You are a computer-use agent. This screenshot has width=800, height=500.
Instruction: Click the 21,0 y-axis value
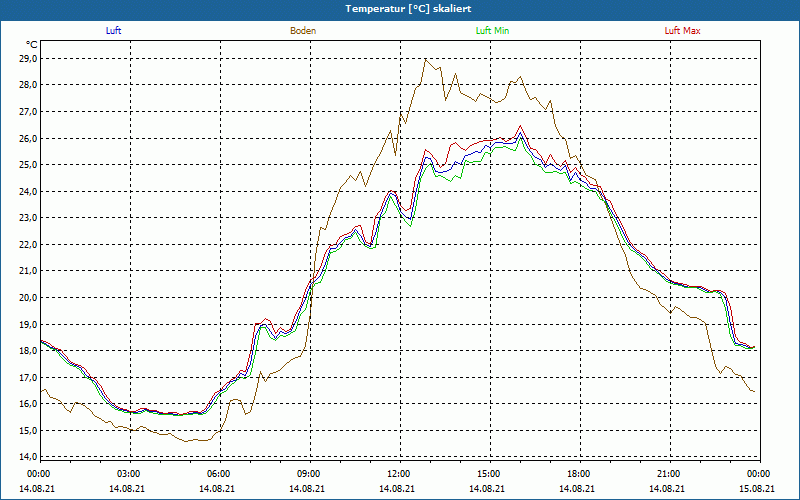(x=29, y=270)
